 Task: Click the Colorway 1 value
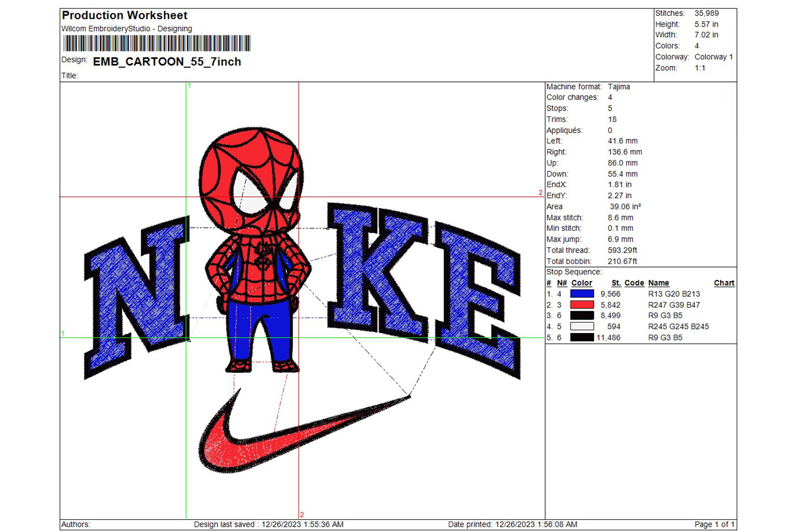coord(714,57)
